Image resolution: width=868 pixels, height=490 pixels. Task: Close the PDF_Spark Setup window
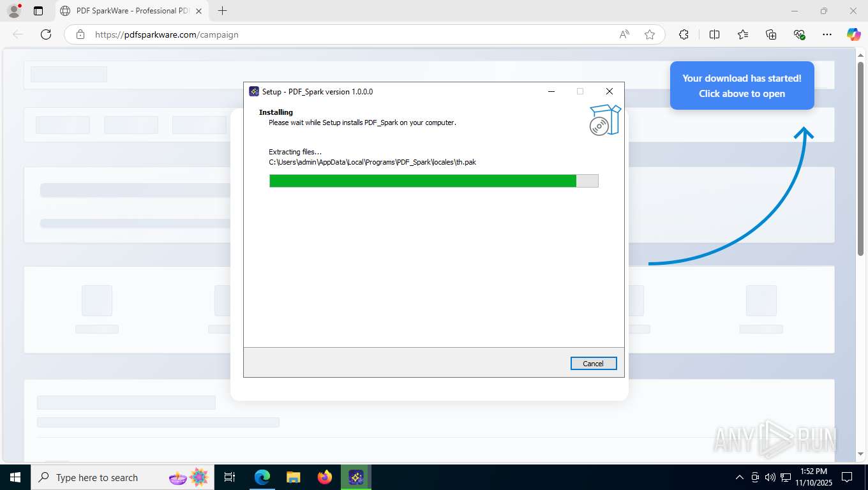click(x=610, y=91)
